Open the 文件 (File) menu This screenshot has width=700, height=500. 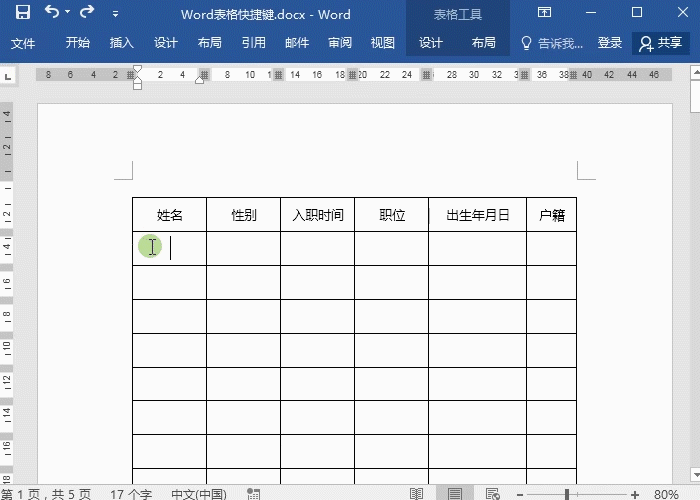(x=23, y=43)
